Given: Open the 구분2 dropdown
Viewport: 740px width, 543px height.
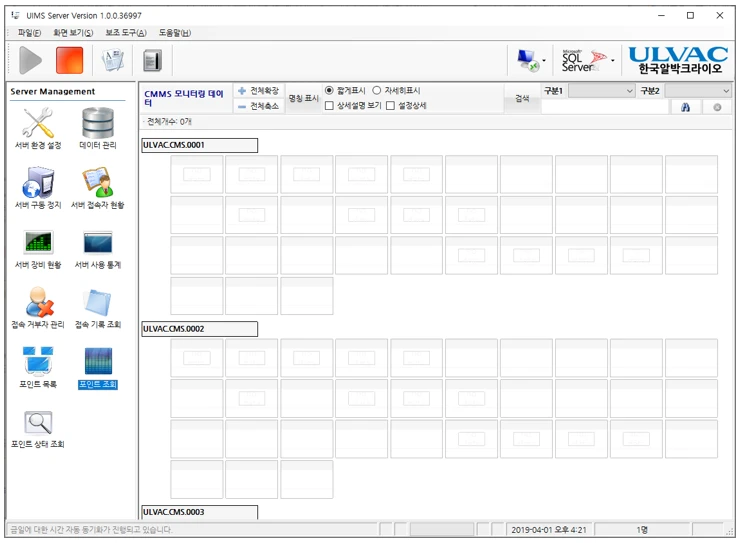Looking at the screenshot, I should [x=698, y=91].
